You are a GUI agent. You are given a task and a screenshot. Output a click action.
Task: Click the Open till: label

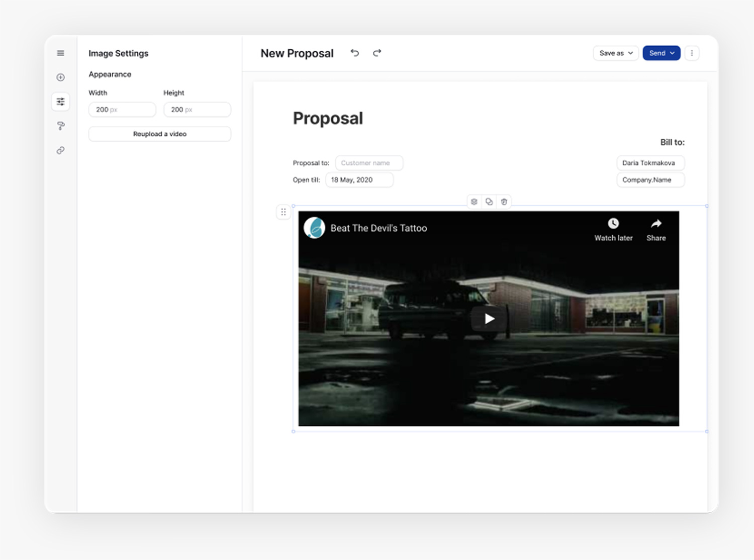pyautogui.click(x=306, y=179)
